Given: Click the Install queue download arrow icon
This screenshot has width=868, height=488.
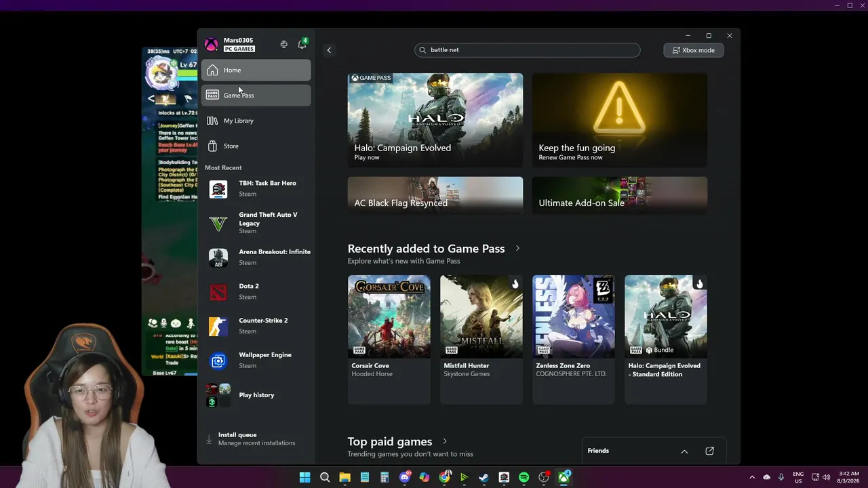Looking at the screenshot, I should click(x=209, y=439).
